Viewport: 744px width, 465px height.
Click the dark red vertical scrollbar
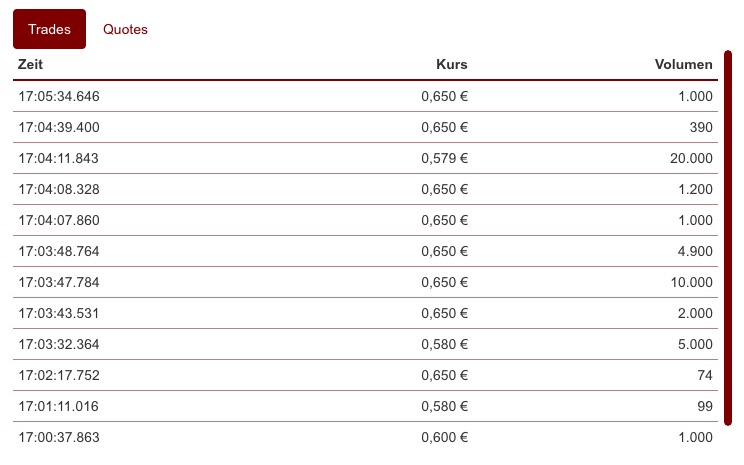coord(728,238)
